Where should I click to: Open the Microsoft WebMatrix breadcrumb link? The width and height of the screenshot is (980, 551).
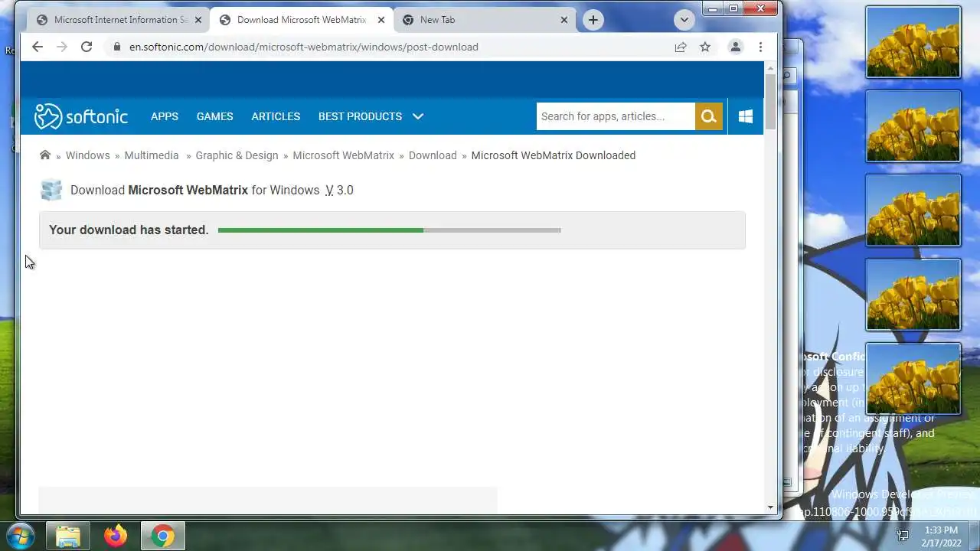tap(343, 155)
